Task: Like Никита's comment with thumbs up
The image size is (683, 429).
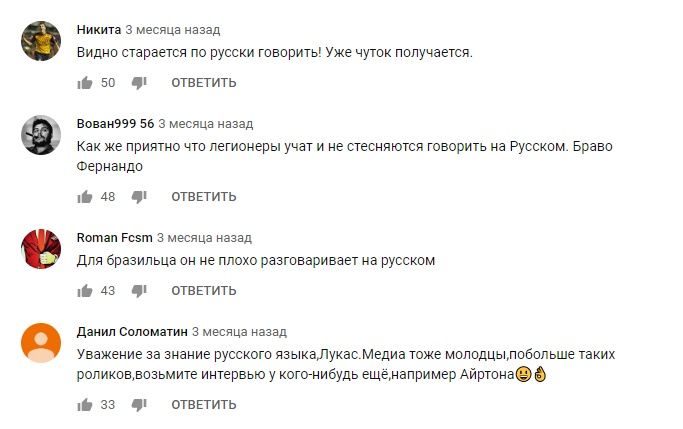Action: click(x=85, y=82)
